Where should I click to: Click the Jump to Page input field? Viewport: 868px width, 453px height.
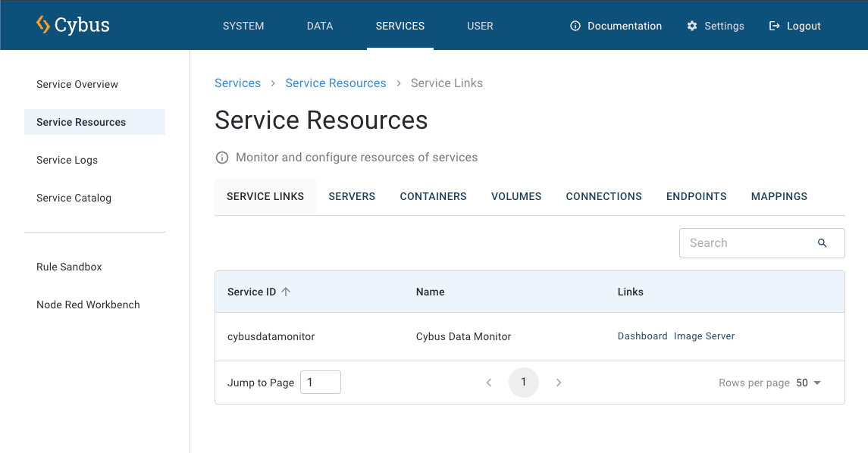point(320,383)
